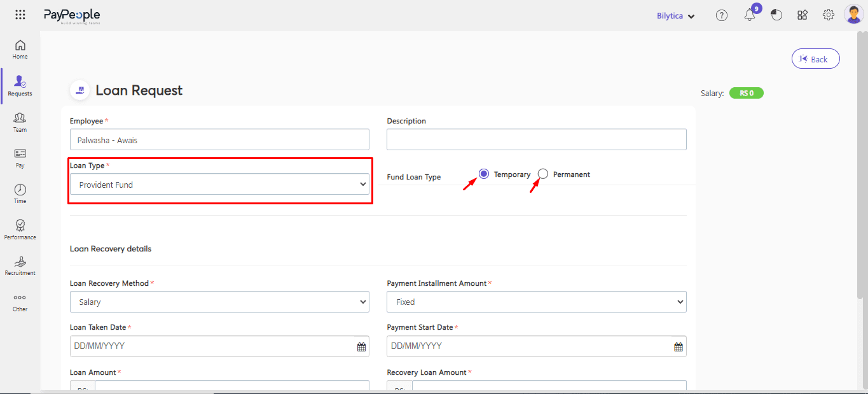The height and width of the screenshot is (394, 868).
Task: Navigate to Recruitment in the sidebar
Action: (x=20, y=265)
